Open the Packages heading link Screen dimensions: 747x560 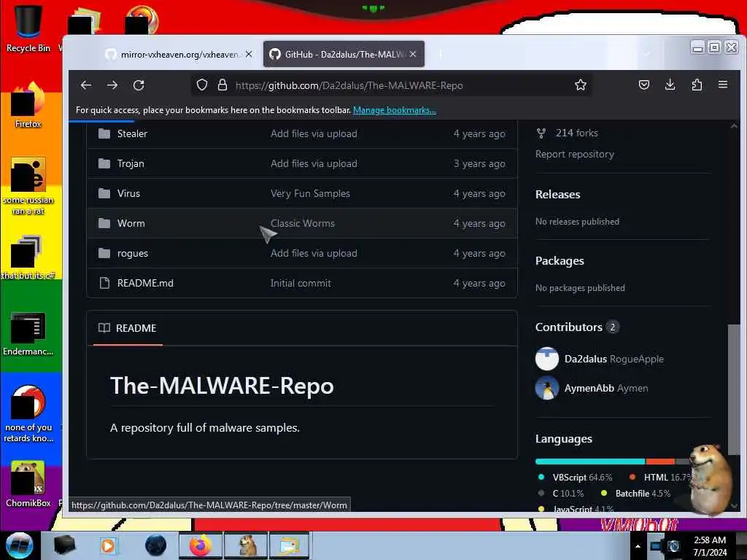coord(560,261)
